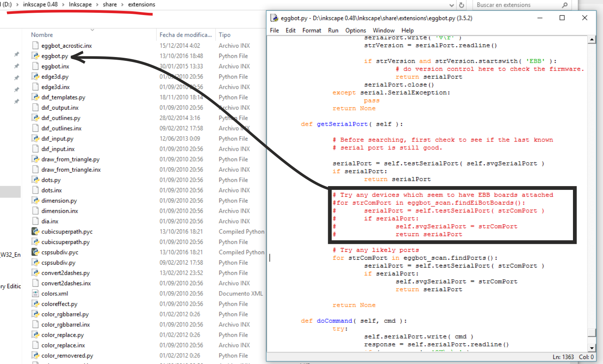Viewport: 603px width, 364px height.
Task: Sort by the Nombre column header
Action: 42,35
